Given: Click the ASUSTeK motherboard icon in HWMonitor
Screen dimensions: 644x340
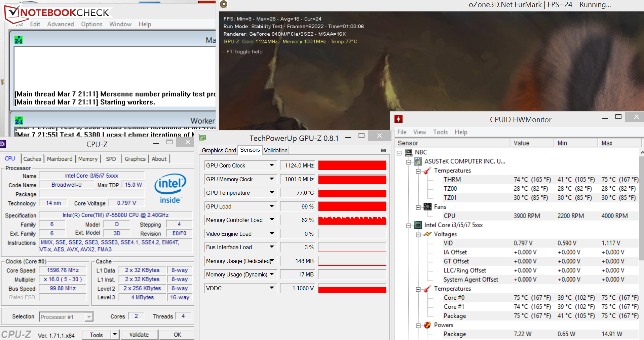Looking at the screenshot, I should point(418,161).
